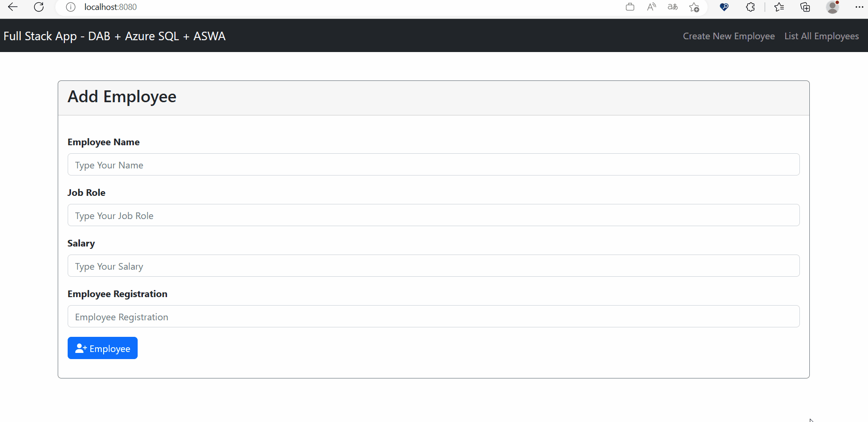The height and width of the screenshot is (422, 868).
Task: Open the browser extensions puzzle icon
Action: click(750, 7)
